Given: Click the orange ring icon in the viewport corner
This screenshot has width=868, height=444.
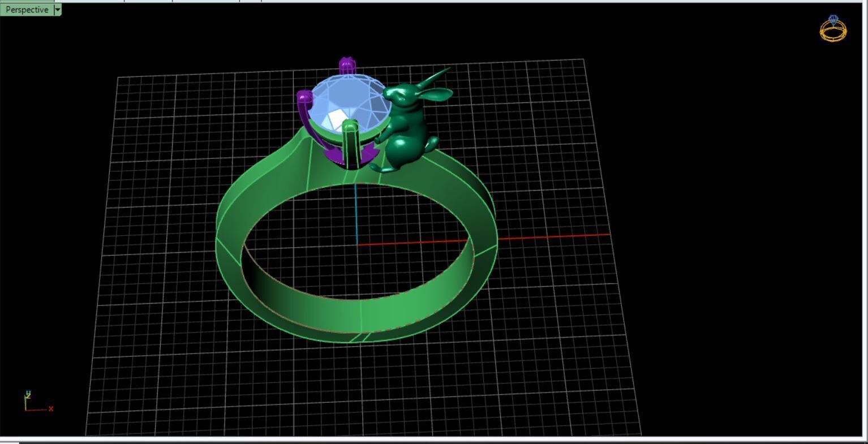Looking at the screenshot, I should tap(833, 28).
